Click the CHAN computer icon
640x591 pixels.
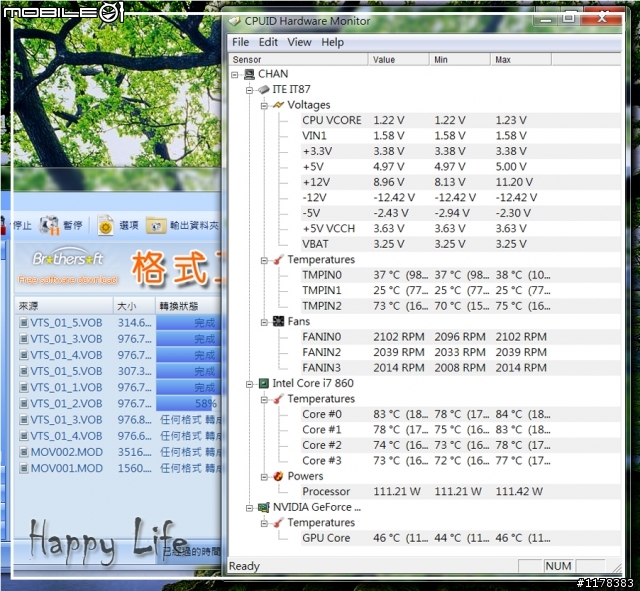pos(249,74)
